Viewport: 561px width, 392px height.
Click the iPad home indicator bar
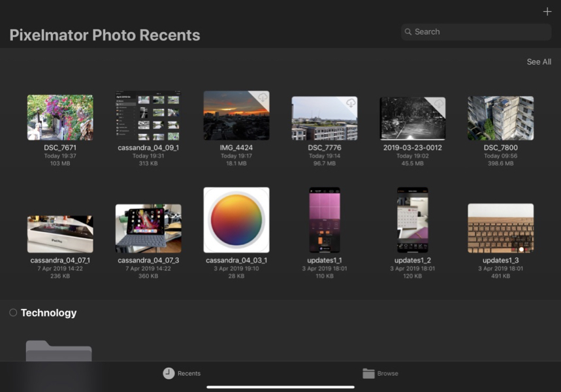pos(281,387)
